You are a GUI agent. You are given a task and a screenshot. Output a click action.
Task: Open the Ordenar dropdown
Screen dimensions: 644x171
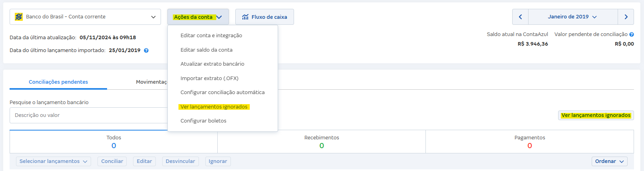[610, 161]
